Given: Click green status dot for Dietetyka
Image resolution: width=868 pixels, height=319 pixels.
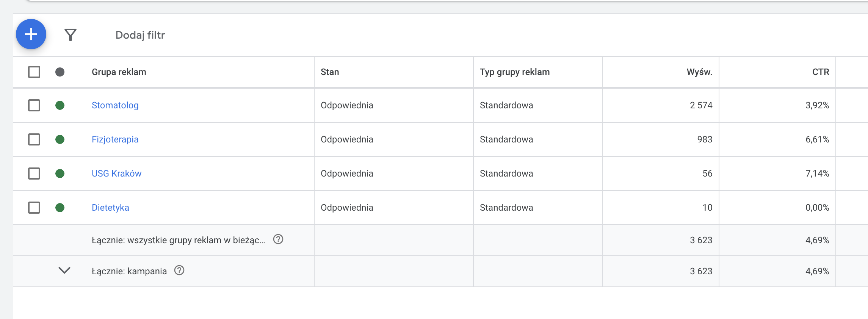Looking at the screenshot, I should (x=60, y=208).
